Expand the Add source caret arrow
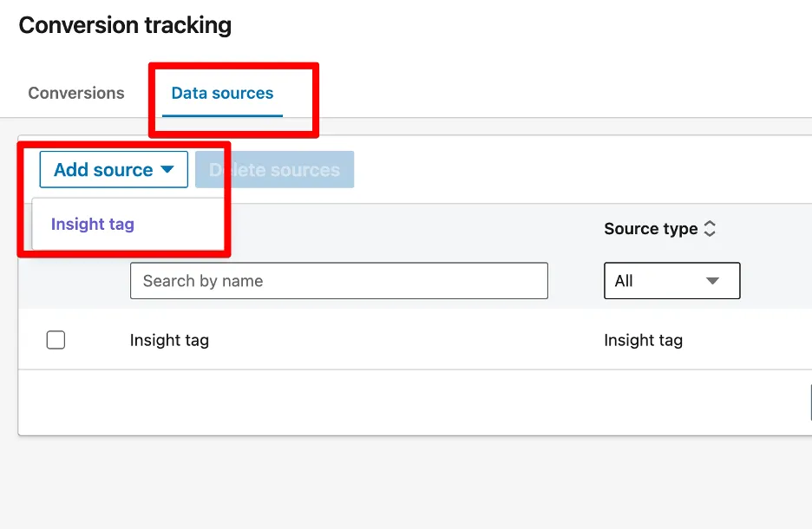 (168, 170)
